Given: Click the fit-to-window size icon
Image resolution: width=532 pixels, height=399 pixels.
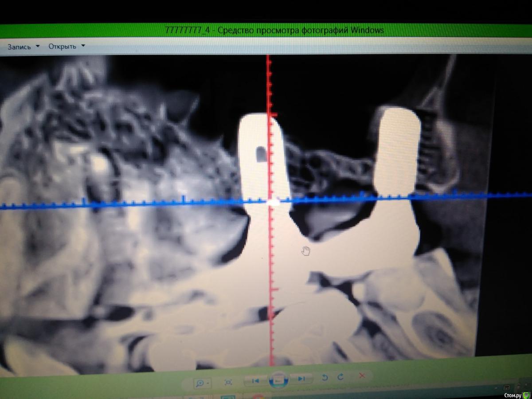Looking at the screenshot, I should tap(228, 382).
